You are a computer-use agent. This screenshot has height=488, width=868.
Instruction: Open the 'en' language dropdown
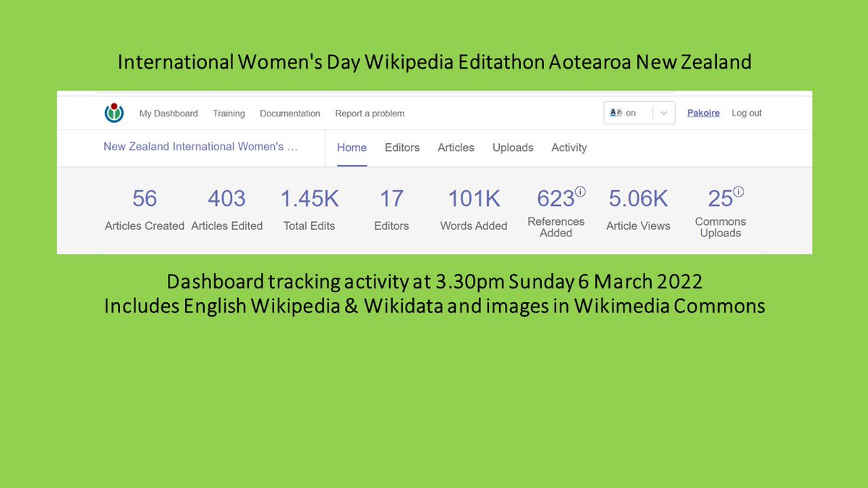[x=639, y=113]
